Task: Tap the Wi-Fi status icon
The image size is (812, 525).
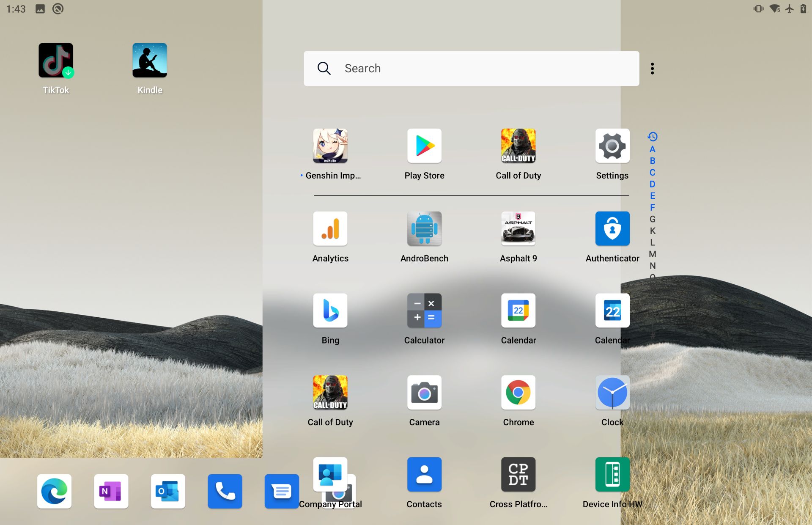Action: coord(775,8)
